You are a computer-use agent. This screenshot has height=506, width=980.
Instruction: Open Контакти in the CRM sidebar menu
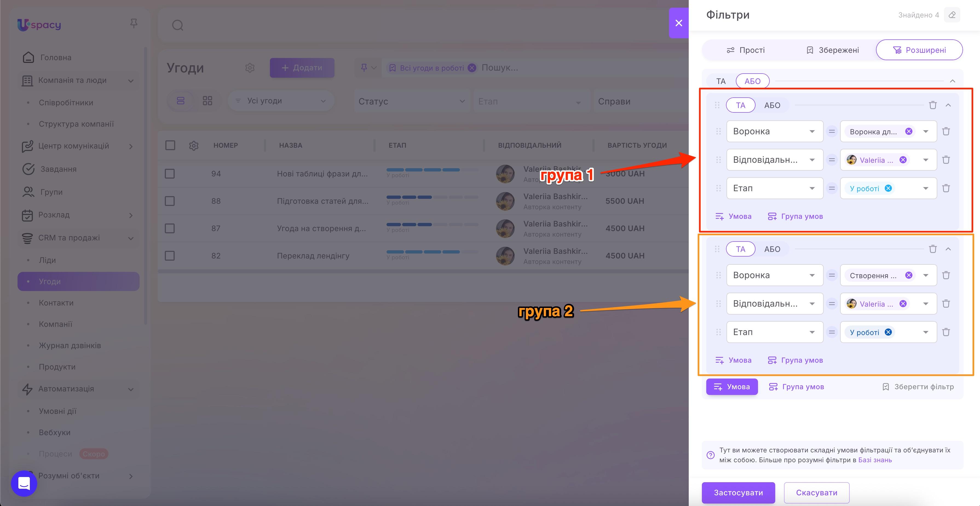click(56, 303)
